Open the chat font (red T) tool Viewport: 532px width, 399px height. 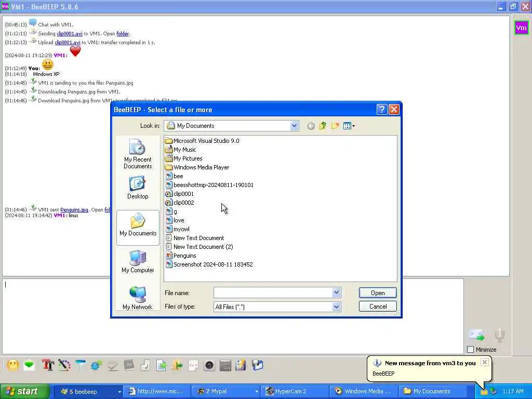[48, 365]
